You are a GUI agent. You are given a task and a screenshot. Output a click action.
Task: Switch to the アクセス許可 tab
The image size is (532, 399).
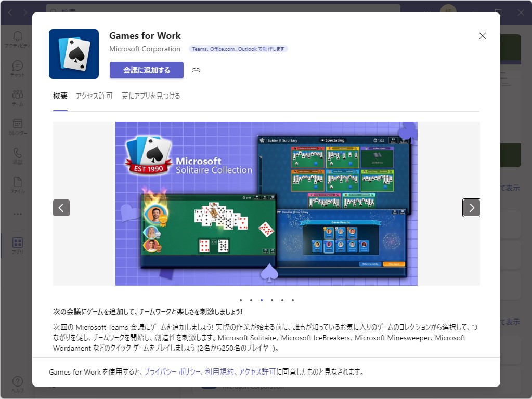pos(95,96)
